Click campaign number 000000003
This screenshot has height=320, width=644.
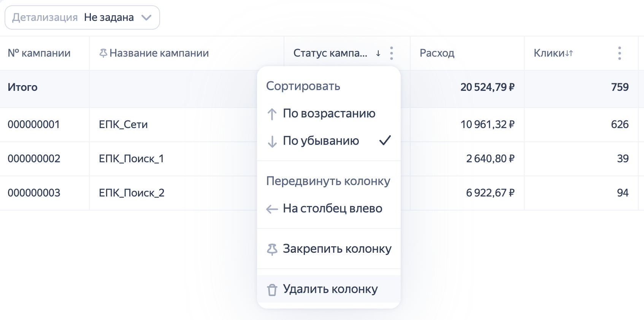tap(34, 193)
